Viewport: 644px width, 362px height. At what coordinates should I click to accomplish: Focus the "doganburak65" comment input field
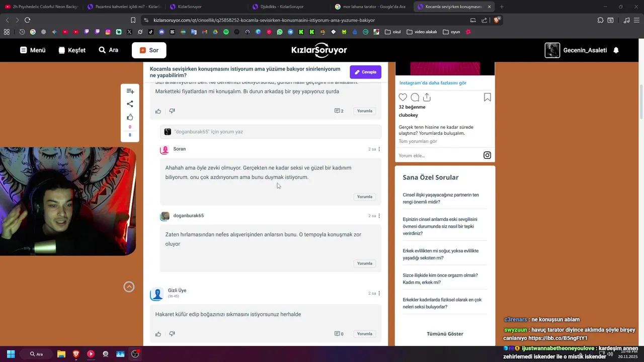pyautogui.click(x=270, y=132)
